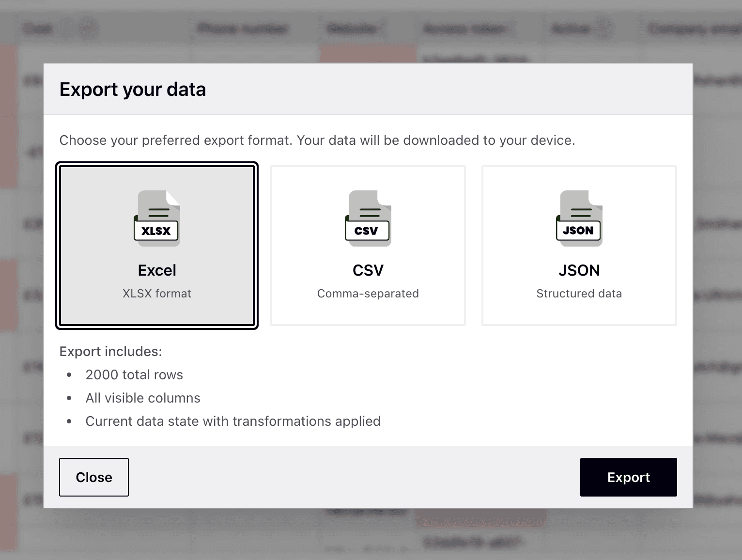The image size is (742, 560).
Task: Close the export dialog
Action: pyautogui.click(x=93, y=477)
